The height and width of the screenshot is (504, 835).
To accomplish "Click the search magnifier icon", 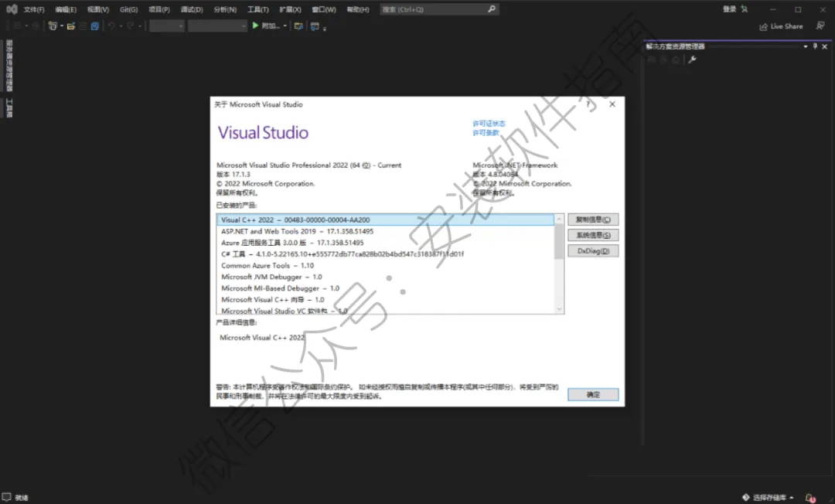I will pyautogui.click(x=492, y=9).
